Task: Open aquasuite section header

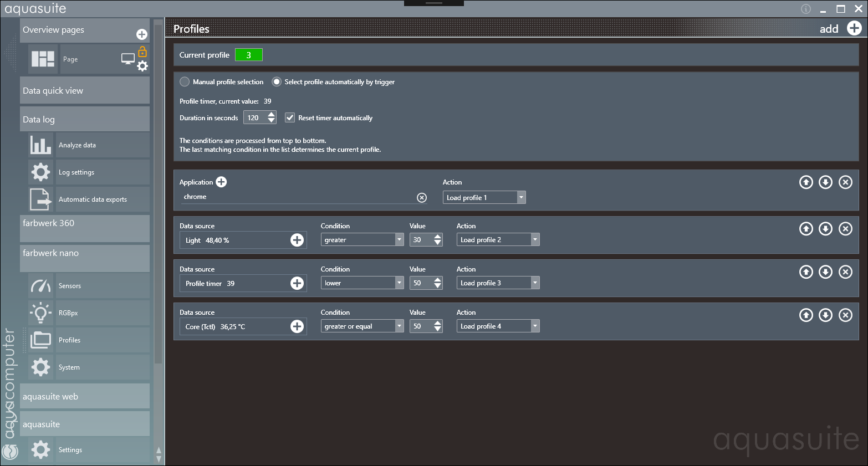Action: [85, 424]
